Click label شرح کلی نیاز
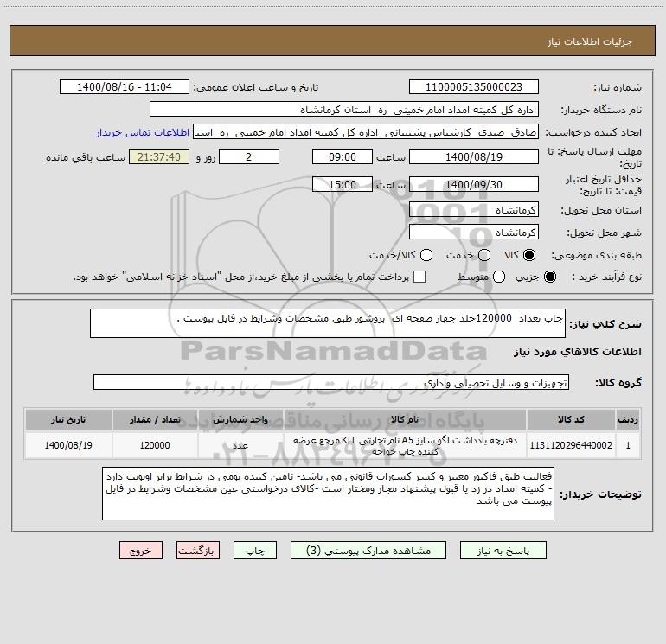 click(x=605, y=324)
